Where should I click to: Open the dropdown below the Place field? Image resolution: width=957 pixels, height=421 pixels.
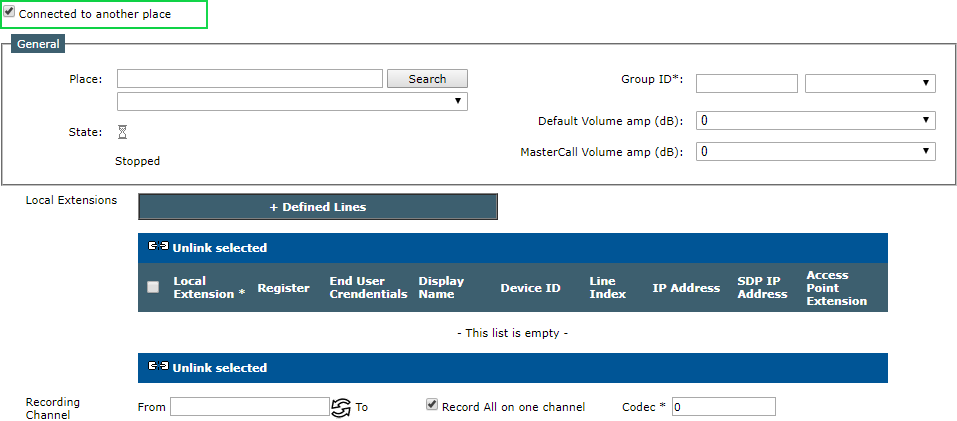[x=292, y=101]
